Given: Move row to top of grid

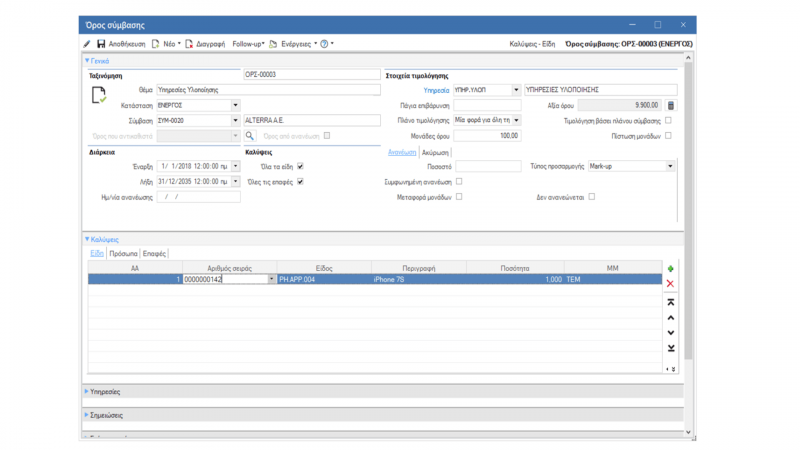Looking at the screenshot, I should 671,302.
